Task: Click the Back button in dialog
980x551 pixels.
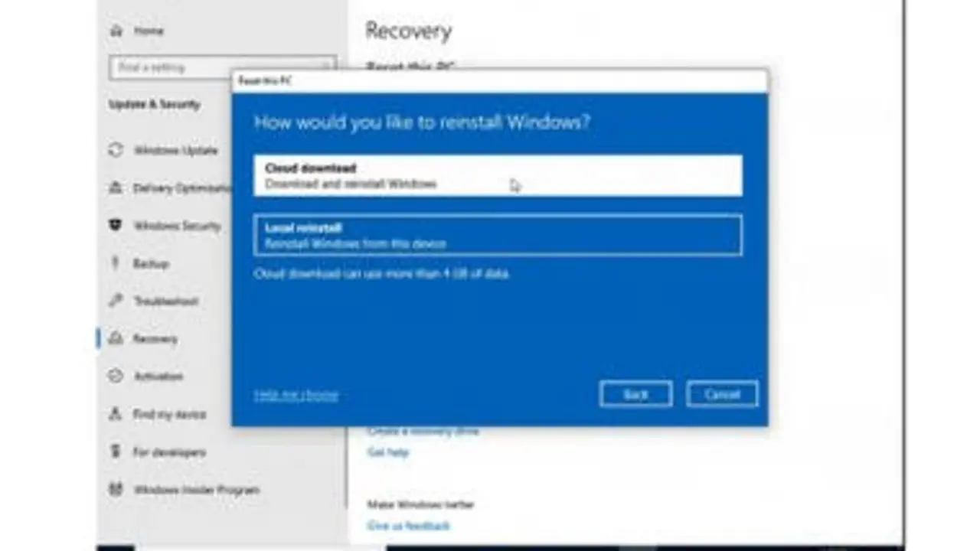Action: pos(635,394)
